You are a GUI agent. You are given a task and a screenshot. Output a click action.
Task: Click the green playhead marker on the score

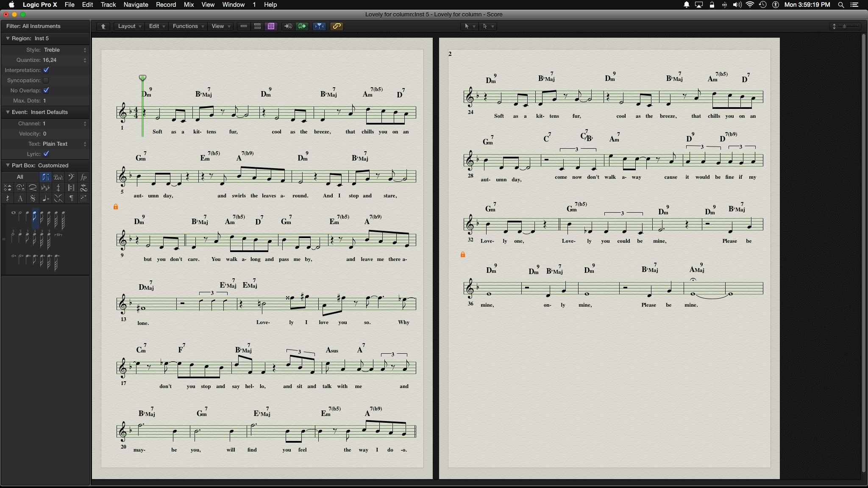(x=142, y=78)
